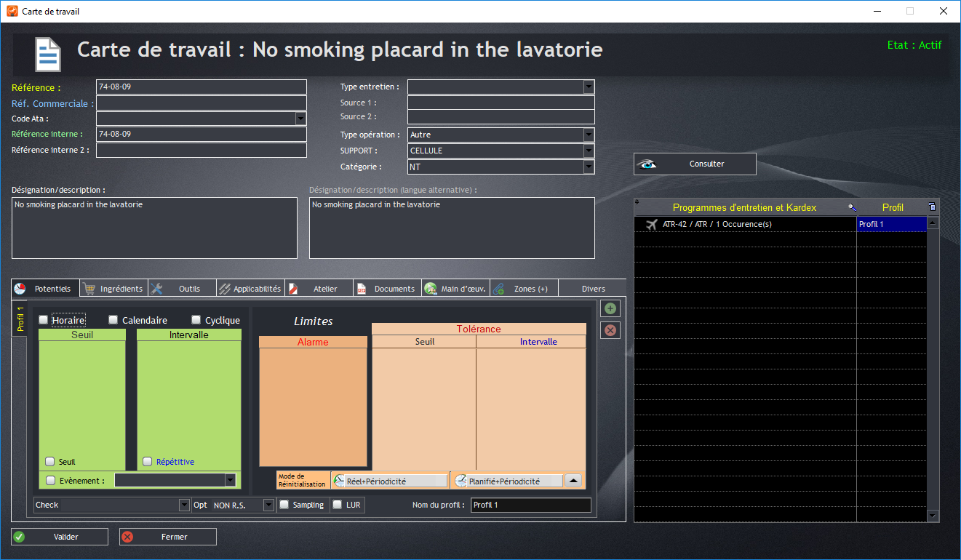This screenshot has height=560, width=961.
Task: Click green check icon on Valider button
Action: pos(20,537)
